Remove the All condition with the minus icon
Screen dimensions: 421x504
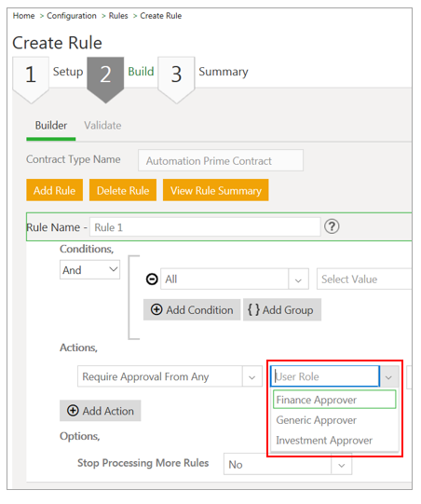[152, 279]
